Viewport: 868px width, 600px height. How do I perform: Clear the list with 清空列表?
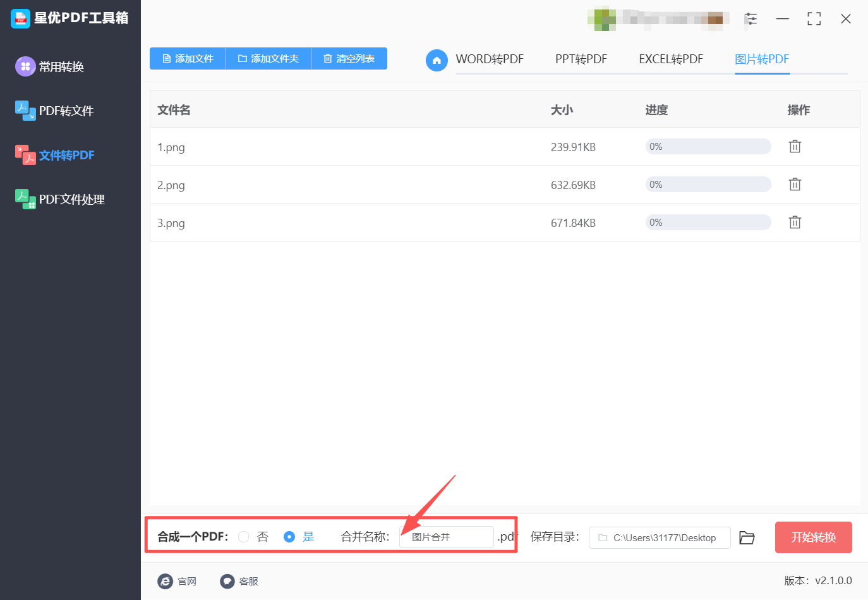[x=349, y=59]
